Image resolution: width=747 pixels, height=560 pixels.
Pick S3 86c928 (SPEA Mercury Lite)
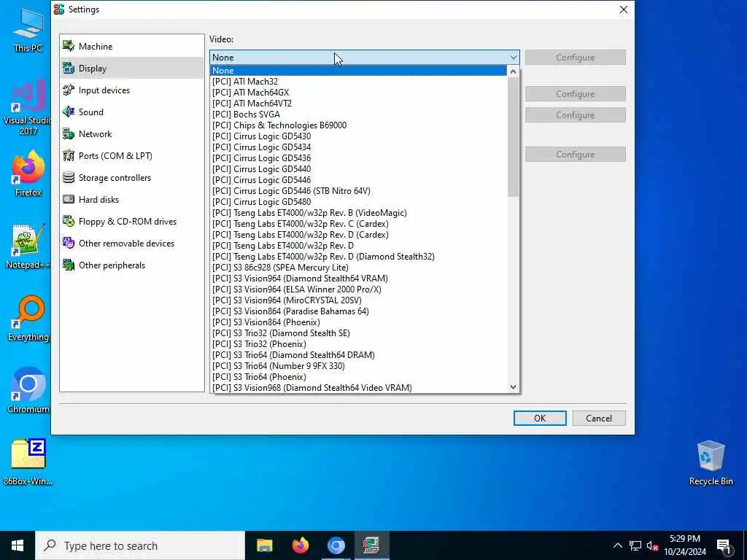(x=358, y=268)
